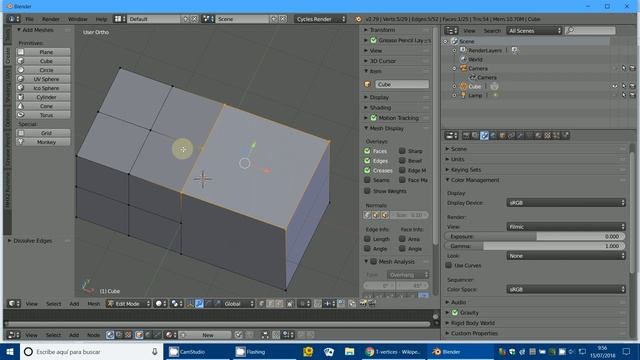Toggle Cube visibility eye in outliner

pyautogui.click(x=615, y=86)
